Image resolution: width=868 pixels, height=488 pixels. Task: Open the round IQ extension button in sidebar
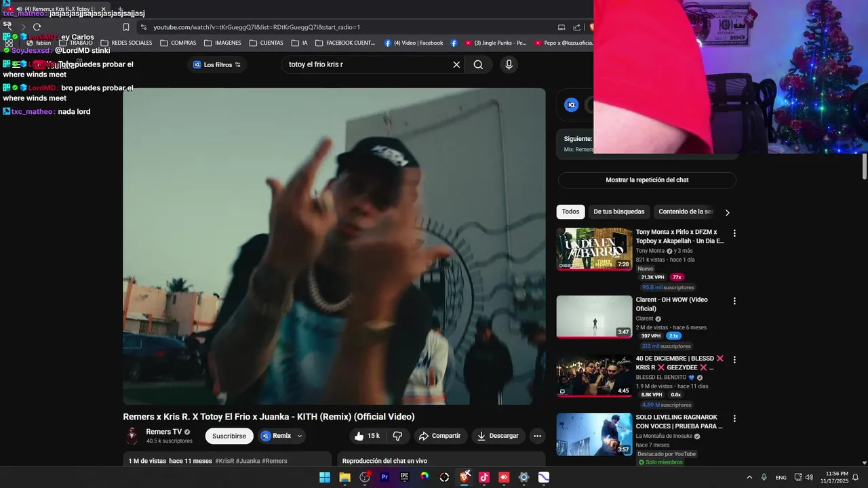click(x=572, y=105)
